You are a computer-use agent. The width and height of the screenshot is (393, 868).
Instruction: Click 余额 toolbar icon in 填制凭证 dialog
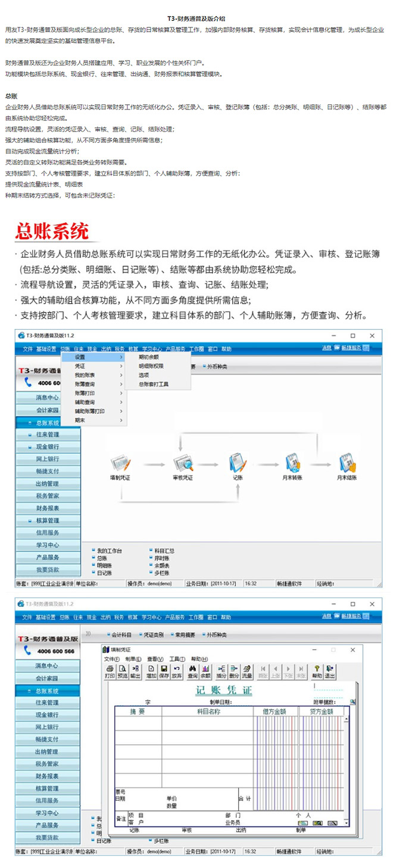[x=205, y=672]
